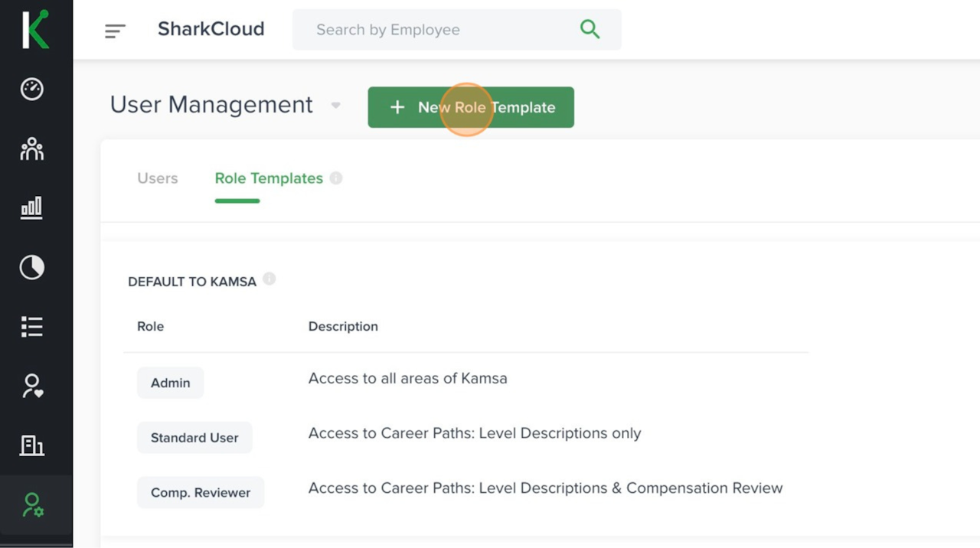Click the Search by Employee field
The height and width of the screenshot is (548, 980).
[x=436, y=30]
